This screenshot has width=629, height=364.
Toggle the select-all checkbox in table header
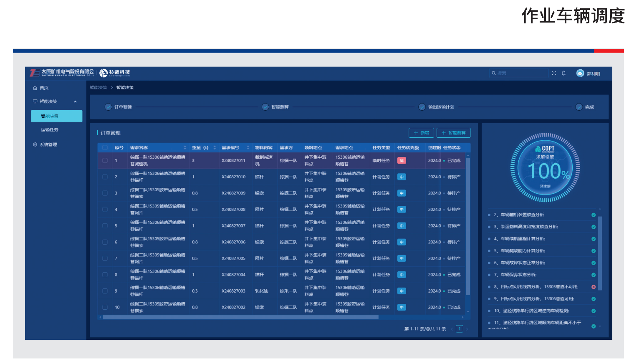pyautogui.click(x=105, y=148)
